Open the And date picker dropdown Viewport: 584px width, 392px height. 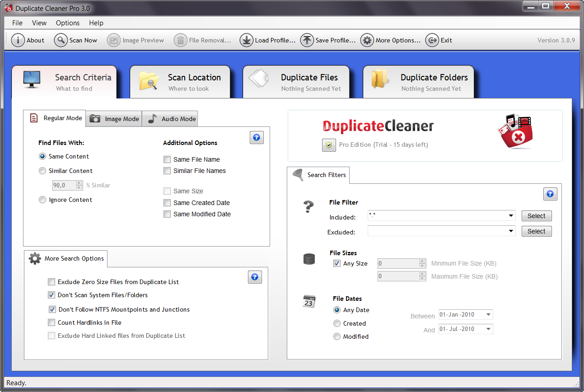coord(489,329)
